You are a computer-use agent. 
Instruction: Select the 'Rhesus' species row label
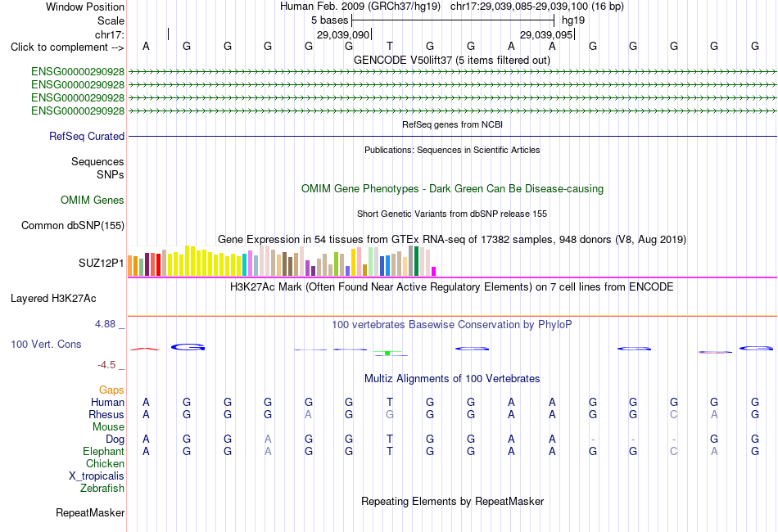106,414
